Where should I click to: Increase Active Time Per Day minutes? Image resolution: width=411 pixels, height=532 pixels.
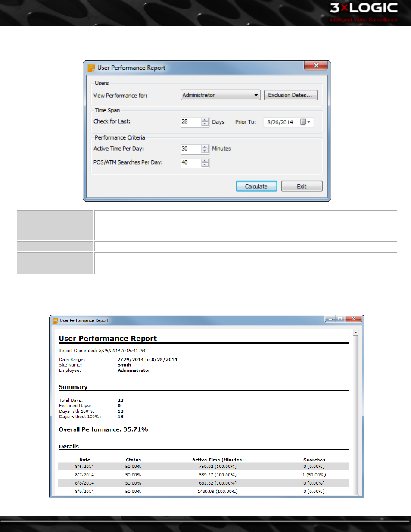pos(205,146)
